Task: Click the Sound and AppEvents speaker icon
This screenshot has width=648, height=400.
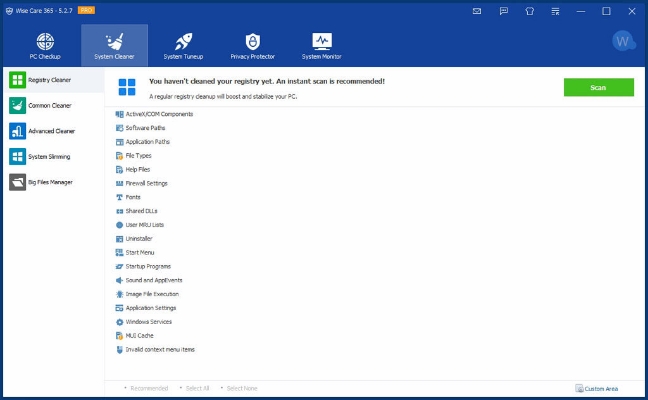Action: coord(119,280)
